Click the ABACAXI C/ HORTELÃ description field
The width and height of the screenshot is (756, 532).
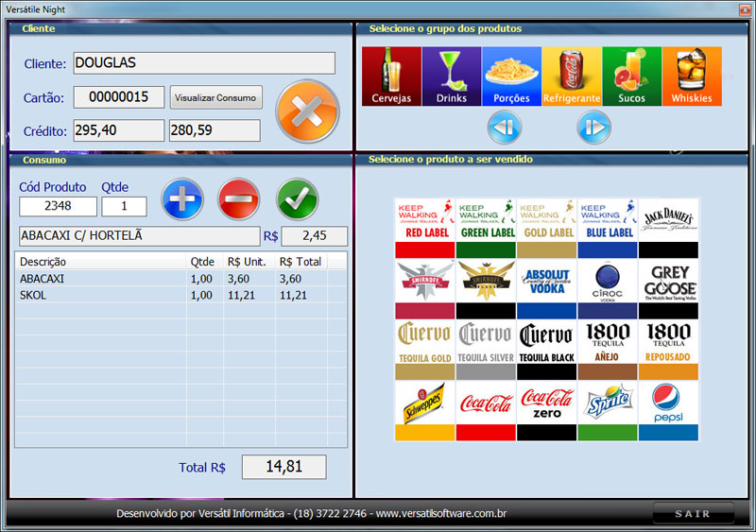139,236
